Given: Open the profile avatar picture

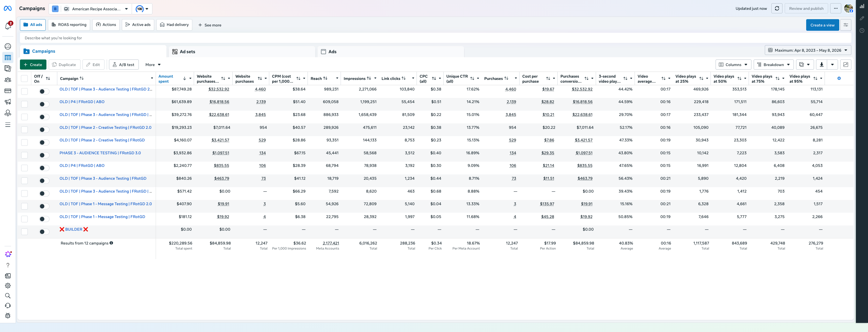Looking at the screenshot, I should [849, 8].
